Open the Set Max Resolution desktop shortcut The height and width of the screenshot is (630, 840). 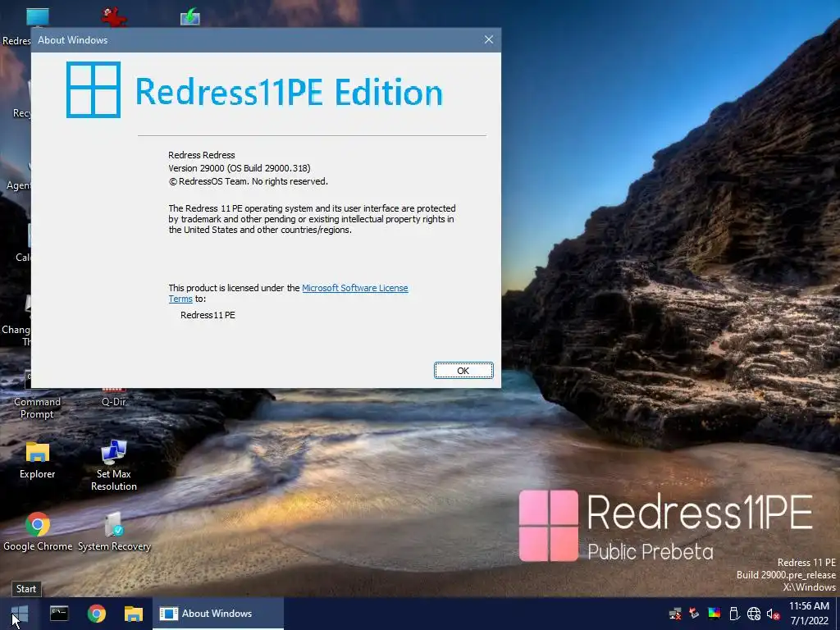(113, 465)
